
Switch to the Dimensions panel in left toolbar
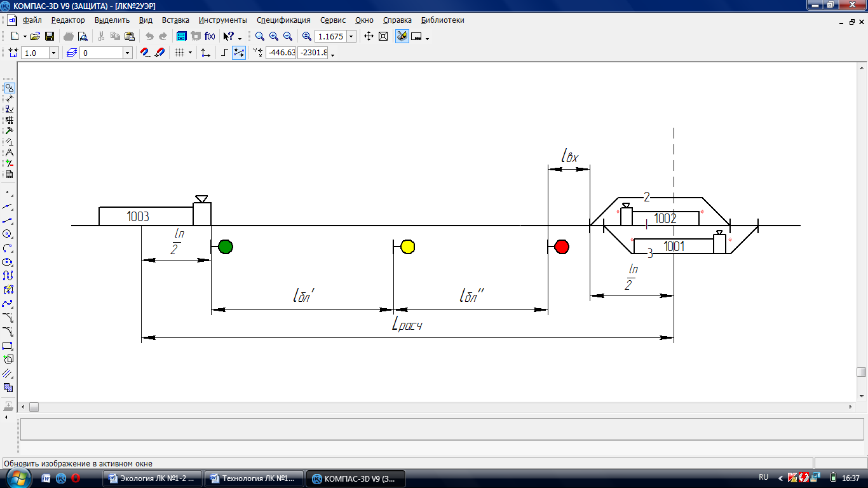[9, 98]
